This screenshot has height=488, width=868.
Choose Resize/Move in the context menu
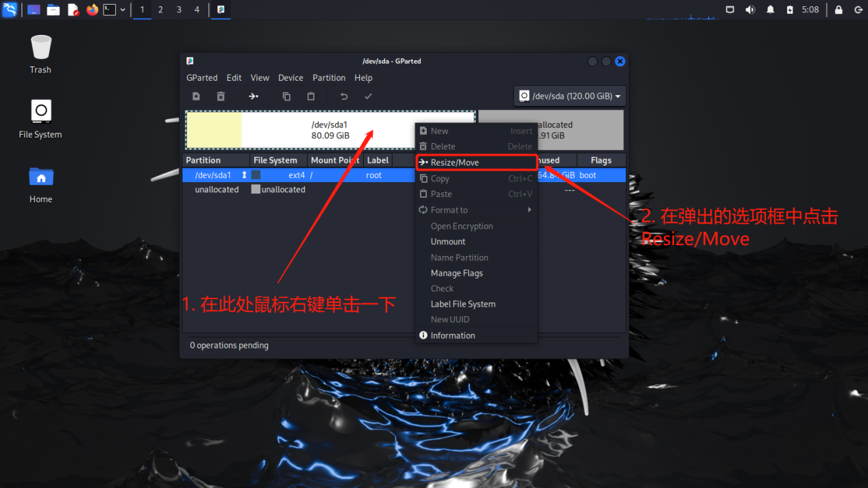476,162
